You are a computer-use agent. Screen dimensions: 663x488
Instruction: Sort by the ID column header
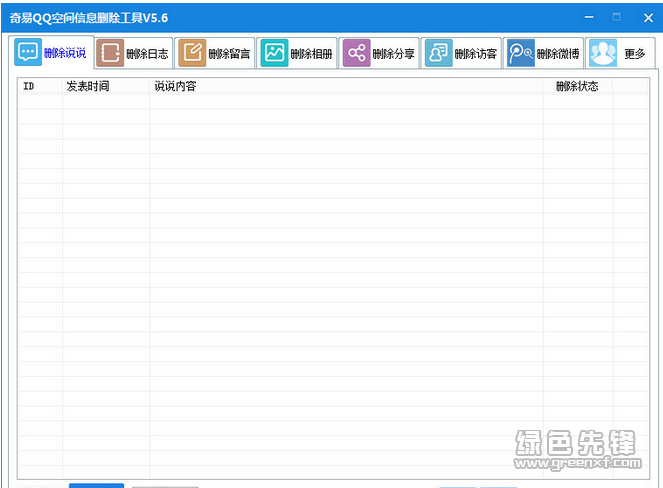[x=41, y=86]
